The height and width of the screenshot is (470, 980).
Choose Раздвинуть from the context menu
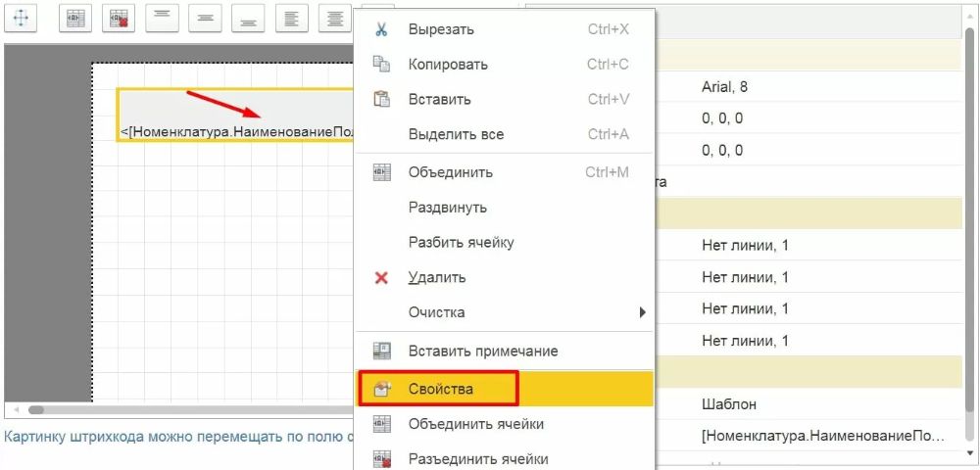point(504,208)
